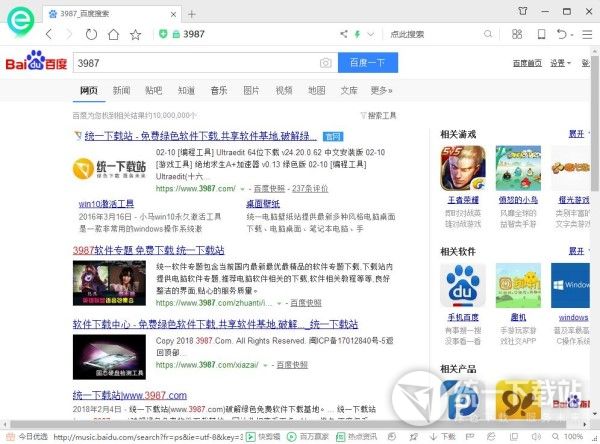
Task: Go back to the previous page
Action: click(x=49, y=34)
